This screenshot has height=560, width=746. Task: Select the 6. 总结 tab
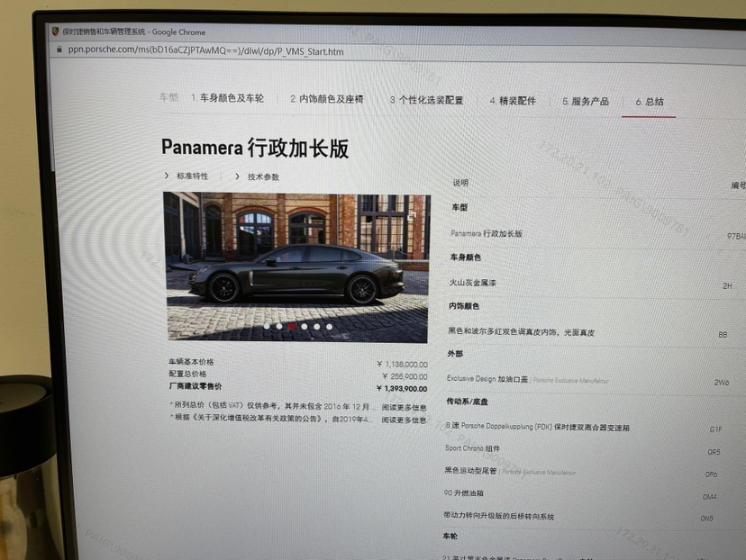[650, 102]
